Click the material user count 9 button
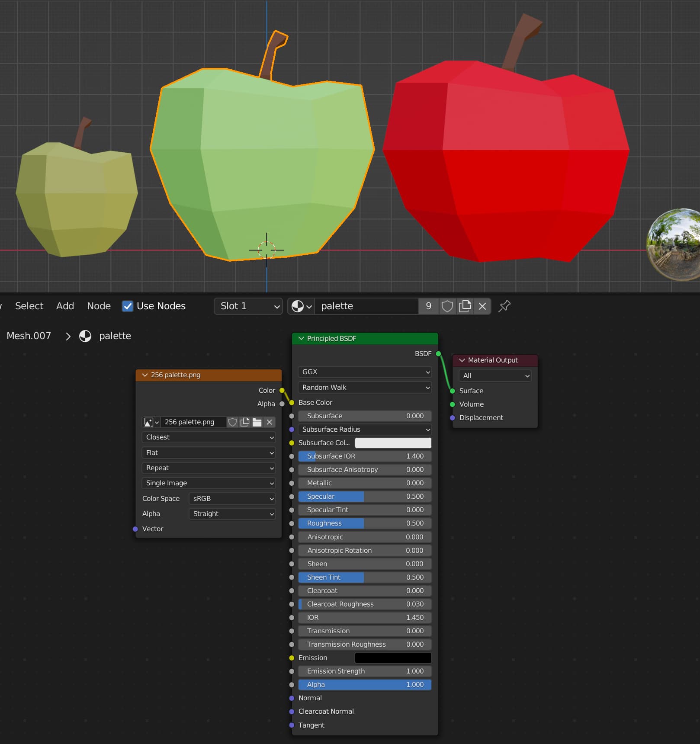The image size is (700, 744). [x=428, y=306]
